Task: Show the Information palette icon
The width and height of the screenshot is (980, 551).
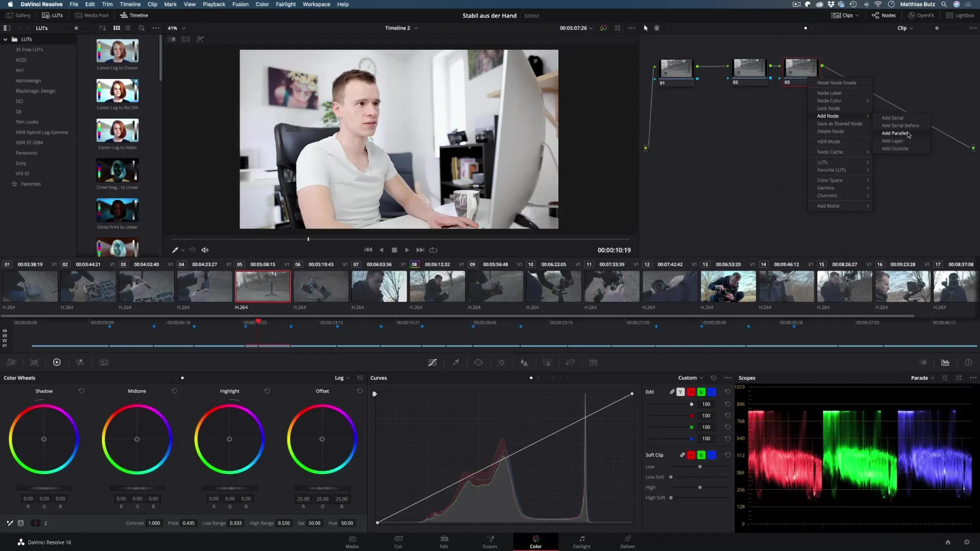Action: click(x=968, y=362)
